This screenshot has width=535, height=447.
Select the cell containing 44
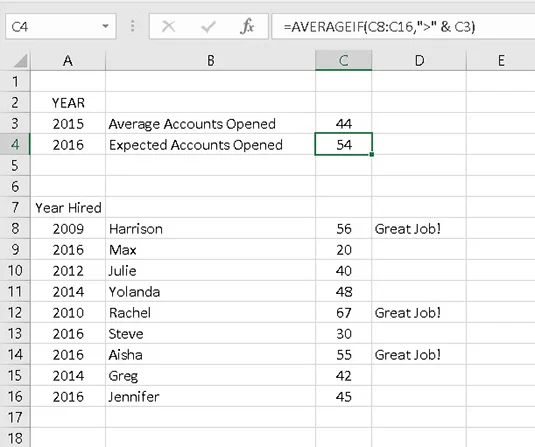(x=344, y=124)
